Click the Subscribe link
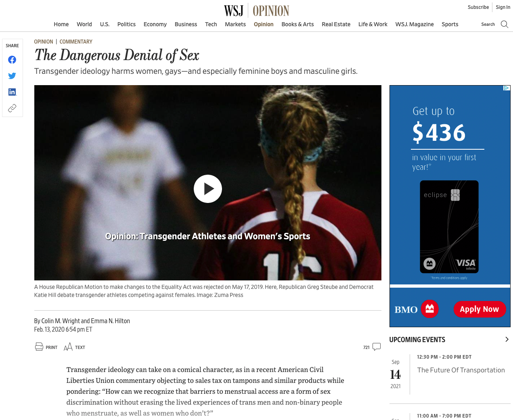 tap(478, 7)
